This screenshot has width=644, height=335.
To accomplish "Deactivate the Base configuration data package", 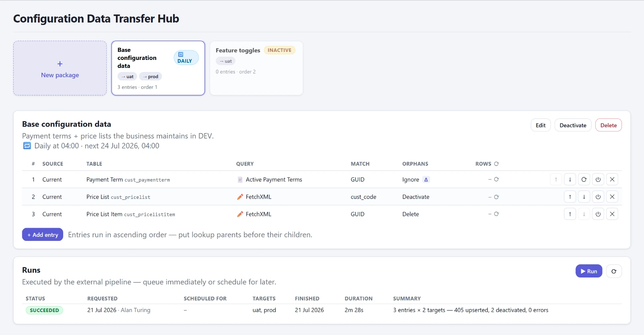I will (573, 125).
